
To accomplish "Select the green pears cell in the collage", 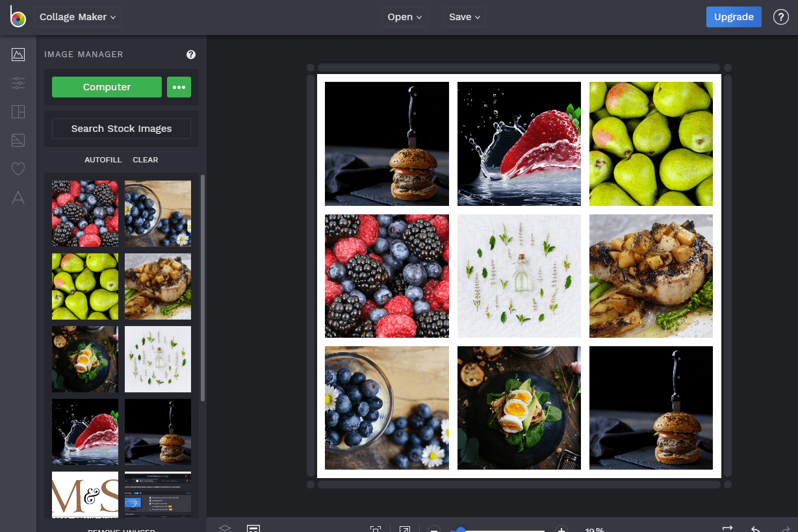I will [x=651, y=144].
